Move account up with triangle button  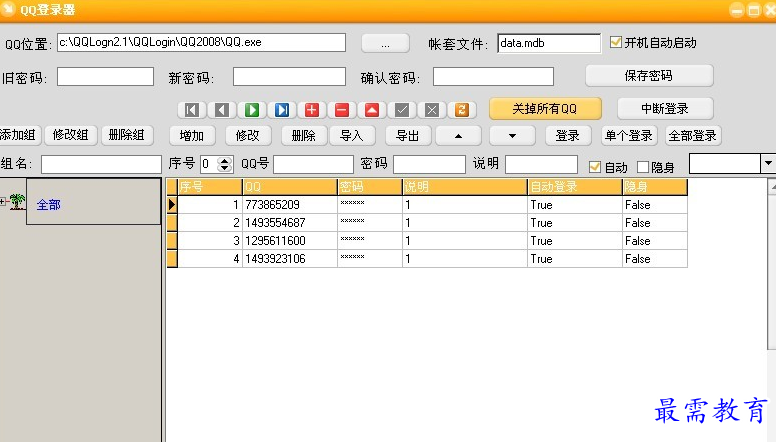pyautogui.click(x=458, y=136)
